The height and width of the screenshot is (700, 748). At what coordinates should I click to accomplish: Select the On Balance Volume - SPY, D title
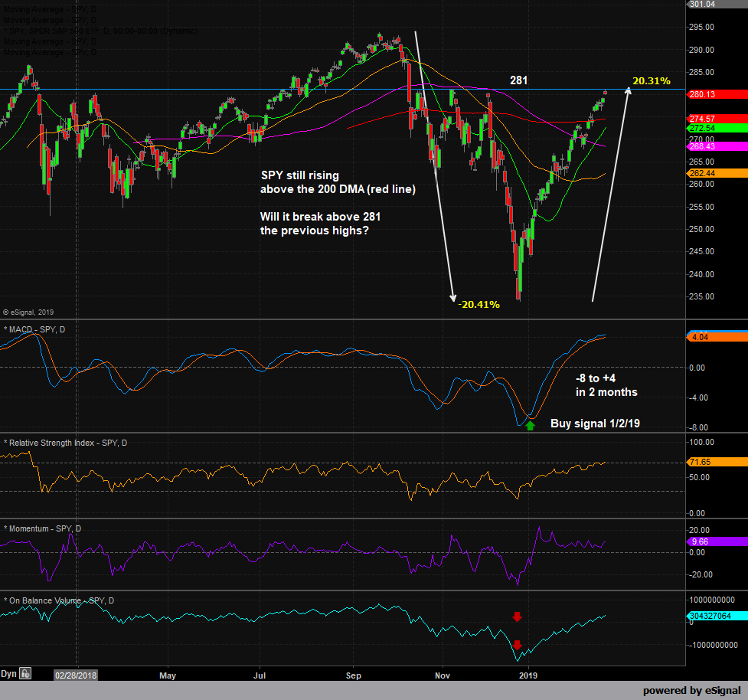coord(59,600)
